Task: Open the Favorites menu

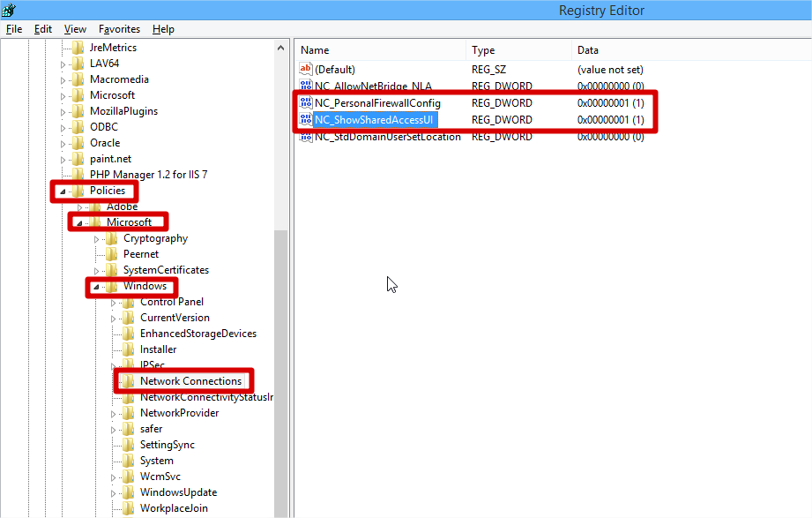Action: point(119,29)
